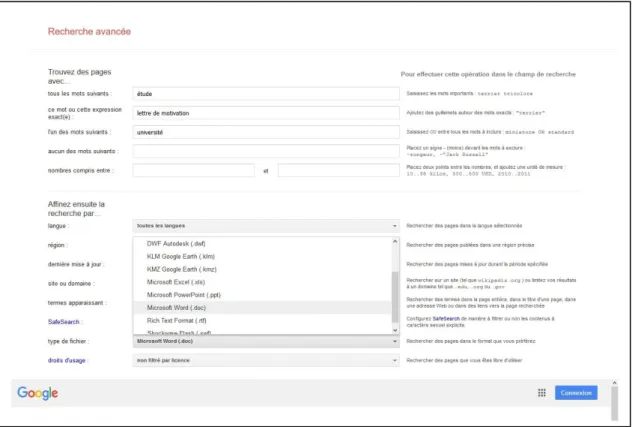Click the Connexion button
Image resolution: width=638 pixels, height=427 pixels.
(x=576, y=393)
